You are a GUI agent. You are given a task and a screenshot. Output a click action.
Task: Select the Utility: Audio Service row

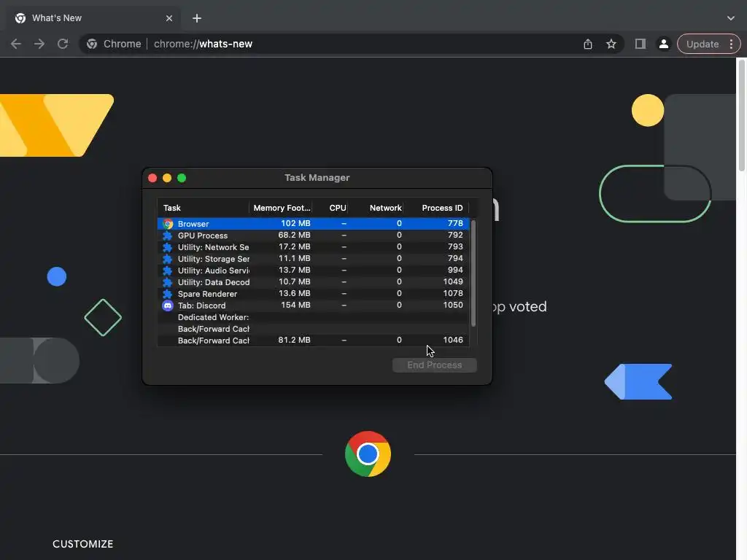pos(313,270)
